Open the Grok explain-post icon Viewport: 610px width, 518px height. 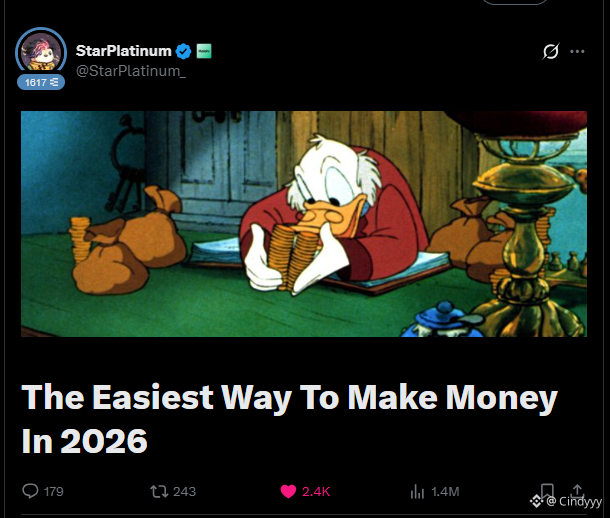(550, 51)
